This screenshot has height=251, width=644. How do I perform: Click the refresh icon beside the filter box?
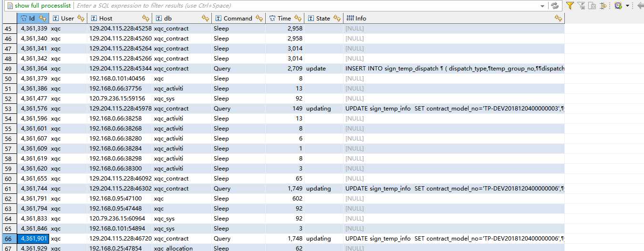click(555, 6)
